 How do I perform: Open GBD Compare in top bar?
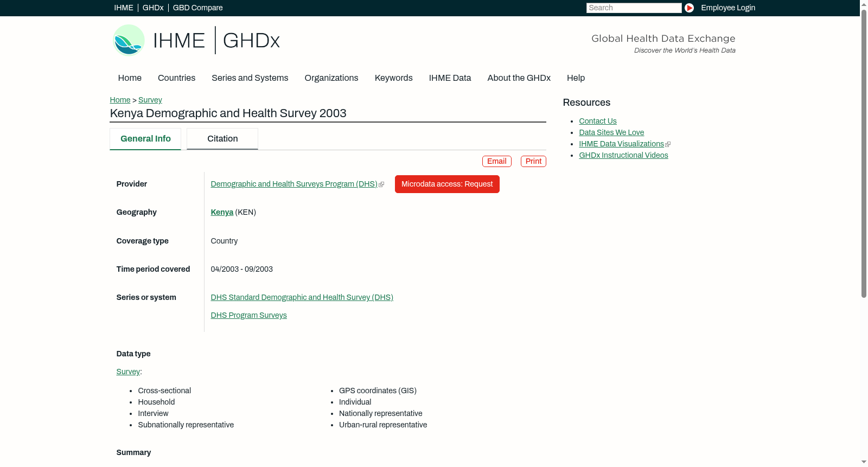(197, 8)
